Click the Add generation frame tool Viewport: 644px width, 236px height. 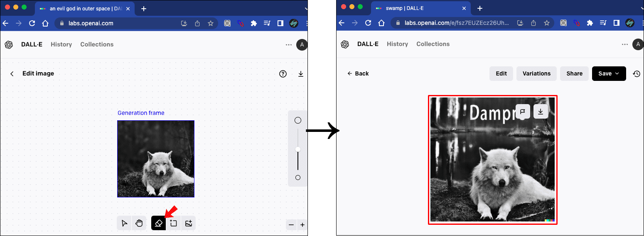(173, 223)
